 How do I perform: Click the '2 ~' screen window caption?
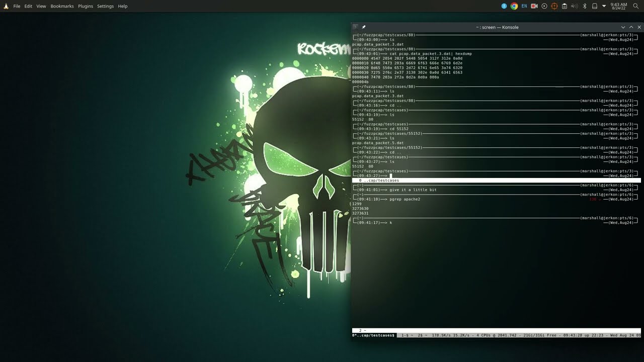(363, 330)
